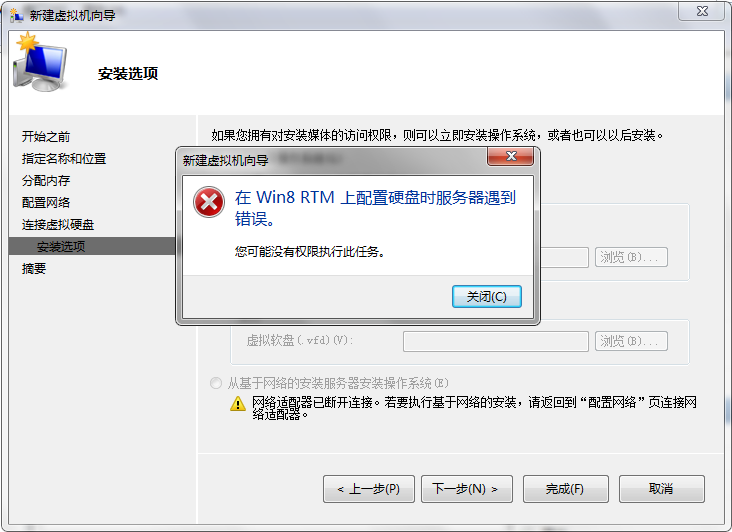The height and width of the screenshot is (532, 732).
Task: Click the 下一步(N) button
Action: click(x=467, y=489)
